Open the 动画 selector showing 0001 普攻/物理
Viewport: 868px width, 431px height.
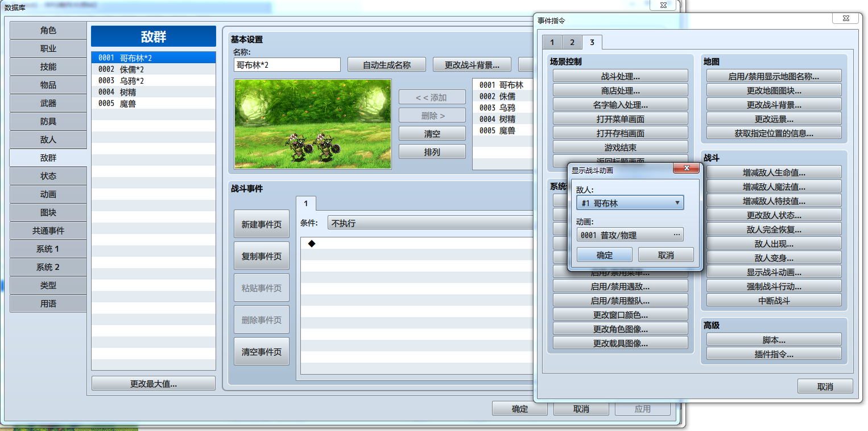tap(630, 235)
